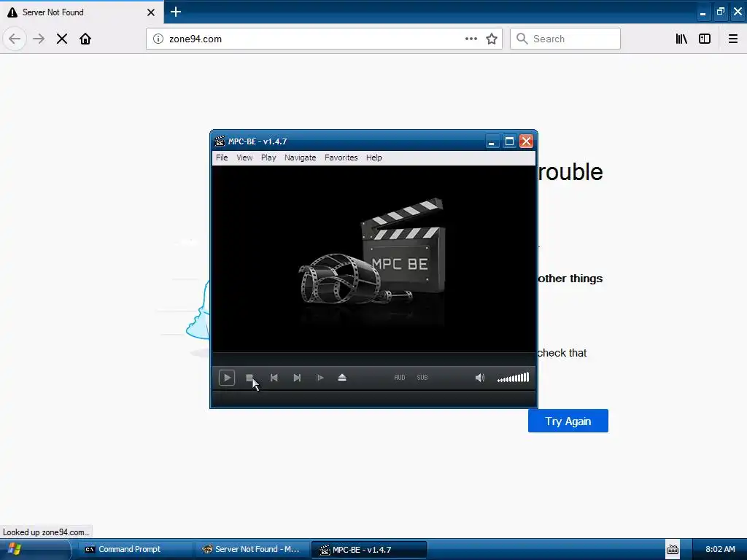Open the Favorites menu in MPC-BE
The width and height of the screenshot is (747, 560).
[341, 157]
